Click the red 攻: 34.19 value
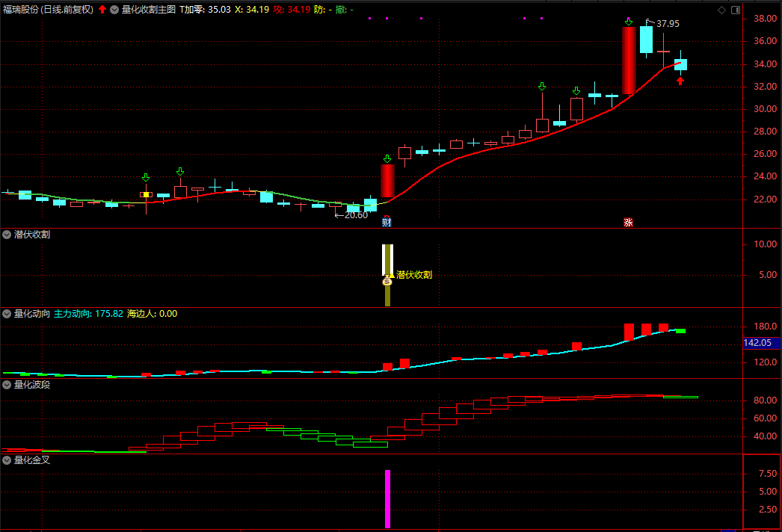The height and width of the screenshot is (532, 782). click(x=292, y=10)
